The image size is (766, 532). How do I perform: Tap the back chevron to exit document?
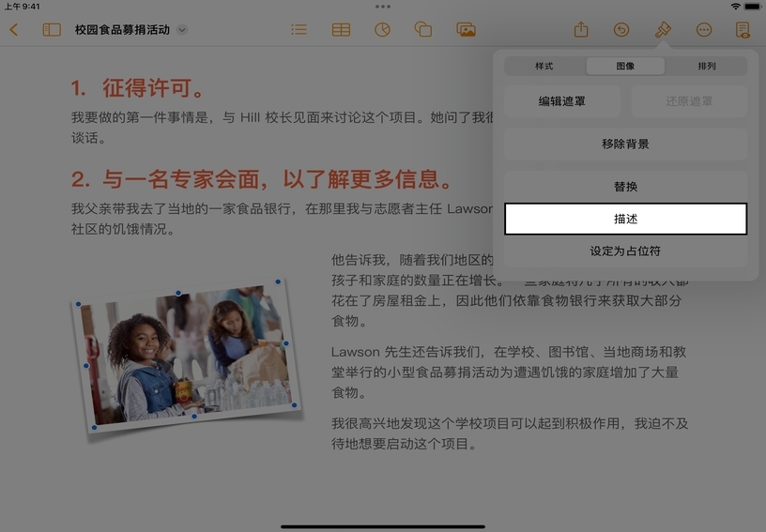point(13,30)
